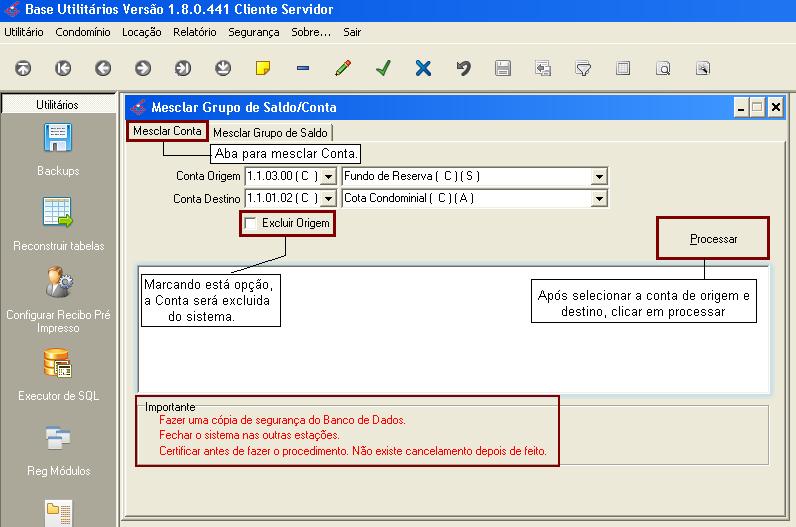Expand Conta Origem Fundo de Reserva dropdown
The height and width of the screenshot is (527, 796).
pyautogui.click(x=599, y=177)
